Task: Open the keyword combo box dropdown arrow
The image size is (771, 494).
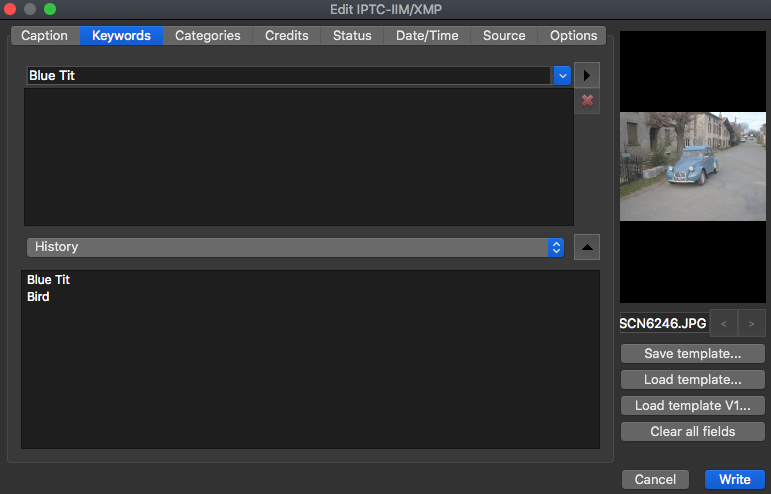Action: tap(562, 76)
